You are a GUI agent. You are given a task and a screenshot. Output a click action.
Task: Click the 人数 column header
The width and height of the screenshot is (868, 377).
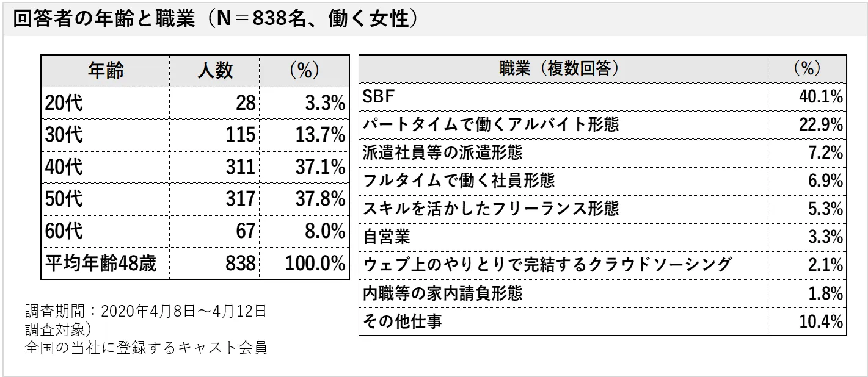[215, 71]
